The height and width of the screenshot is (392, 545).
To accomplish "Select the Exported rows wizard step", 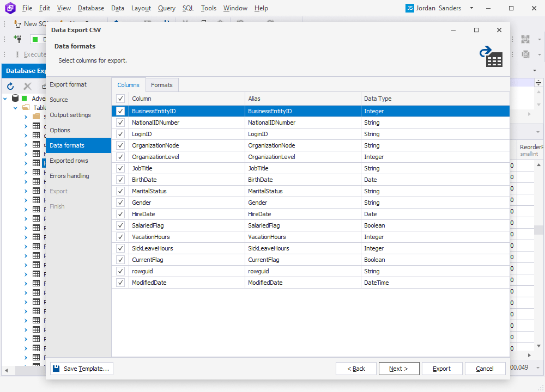I will [69, 161].
